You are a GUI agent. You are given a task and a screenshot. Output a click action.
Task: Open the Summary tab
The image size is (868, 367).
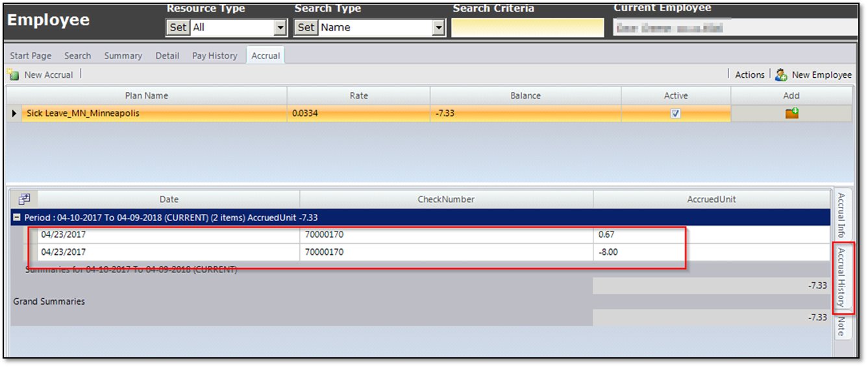coord(123,56)
